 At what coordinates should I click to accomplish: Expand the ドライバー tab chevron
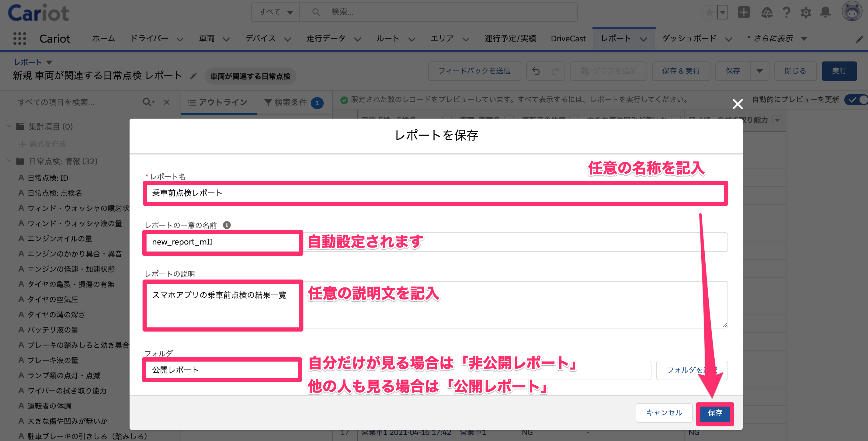coord(180,40)
